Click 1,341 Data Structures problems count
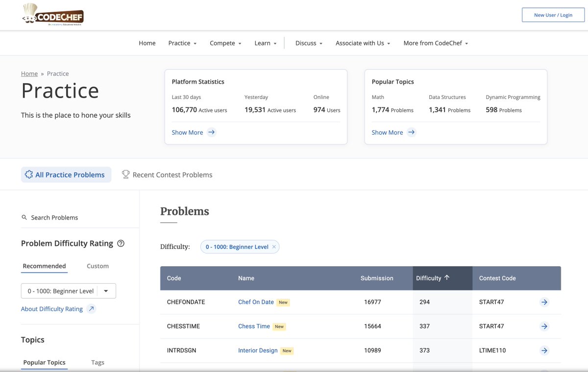The height and width of the screenshot is (372, 588). [x=449, y=110]
